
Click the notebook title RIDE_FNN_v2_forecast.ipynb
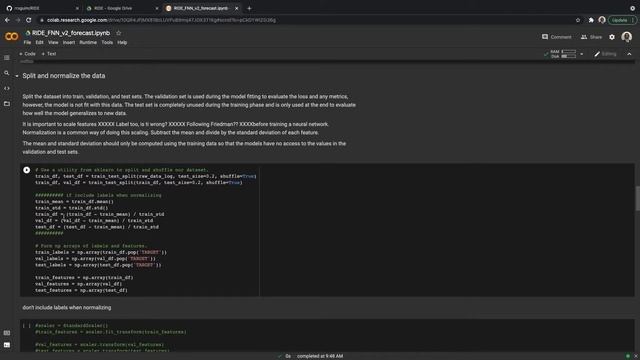[x=71, y=33]
